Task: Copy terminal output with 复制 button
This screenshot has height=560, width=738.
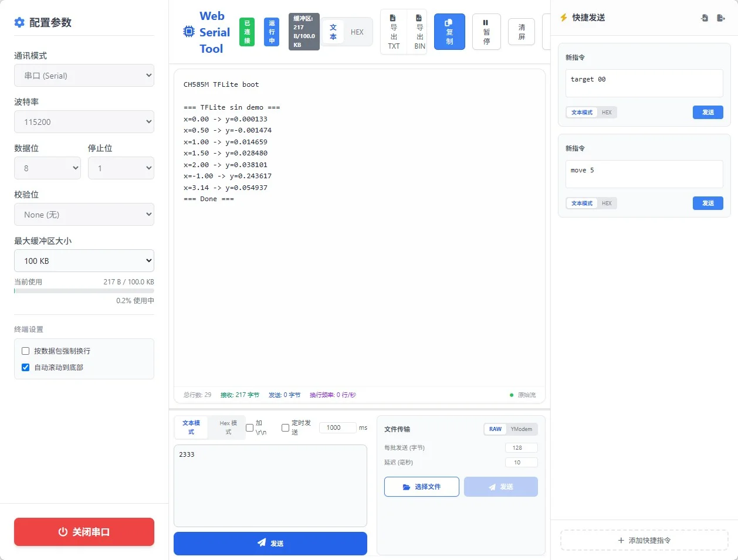Action: coord(449,32)
